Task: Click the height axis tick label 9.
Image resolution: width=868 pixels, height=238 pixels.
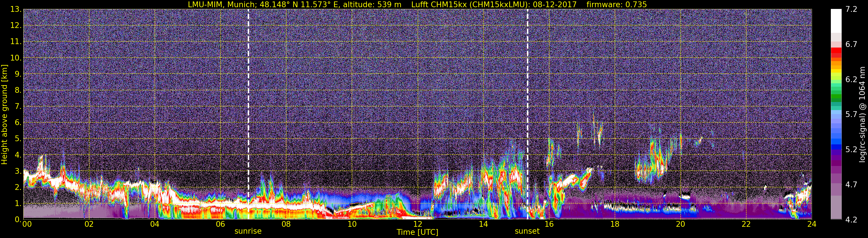Action: tap(18, 74)
